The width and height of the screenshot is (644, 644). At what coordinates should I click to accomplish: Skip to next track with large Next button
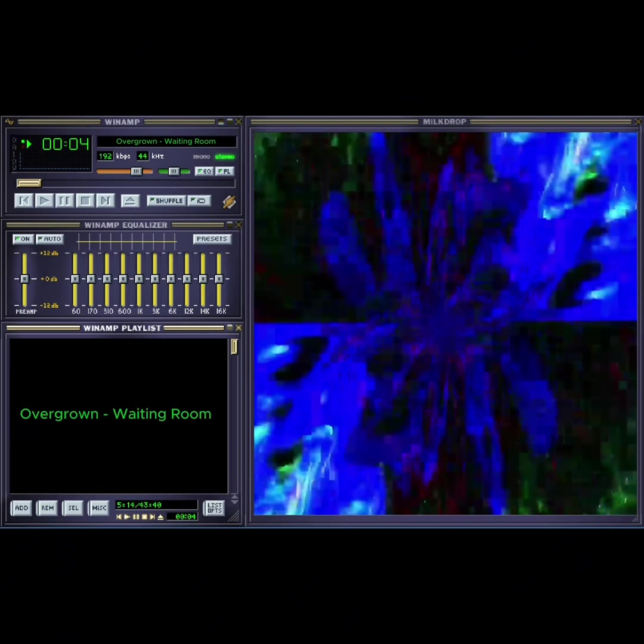[x=105, y=201]
